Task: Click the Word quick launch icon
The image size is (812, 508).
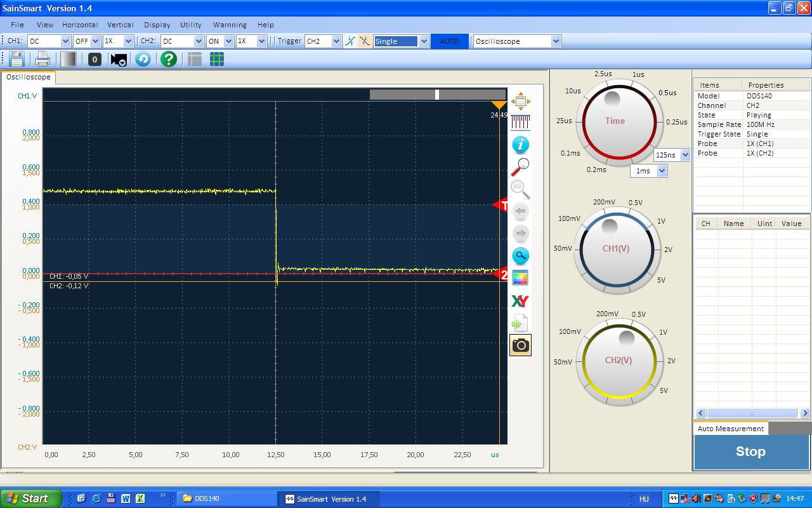Action: pyautogui.click(x=125, y=498)
